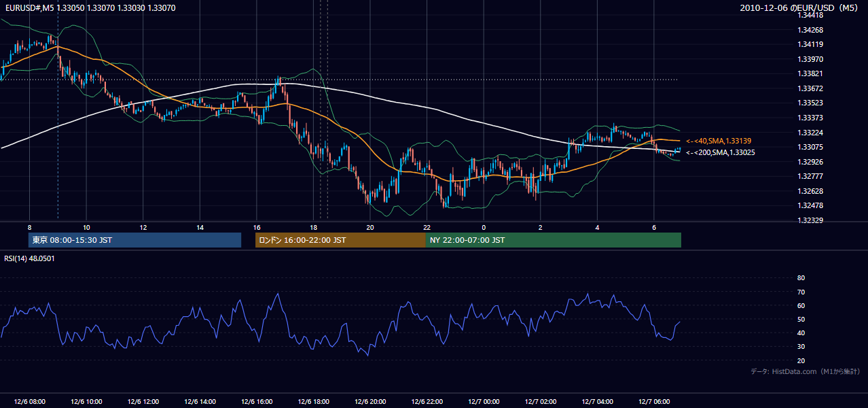Viewport: 868px width, 408px height.
Task: Click the 12/6 12:00 time label
Action: coord(143,401)
